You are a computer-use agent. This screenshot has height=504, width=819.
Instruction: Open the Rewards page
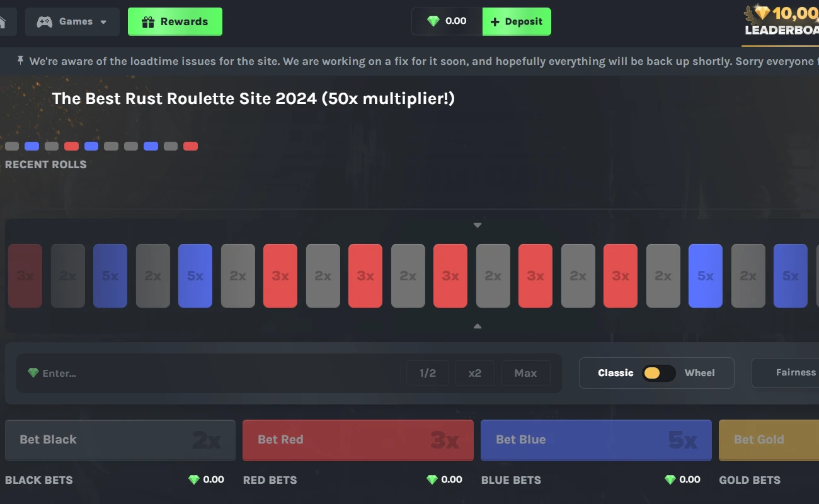pos(175,21)
